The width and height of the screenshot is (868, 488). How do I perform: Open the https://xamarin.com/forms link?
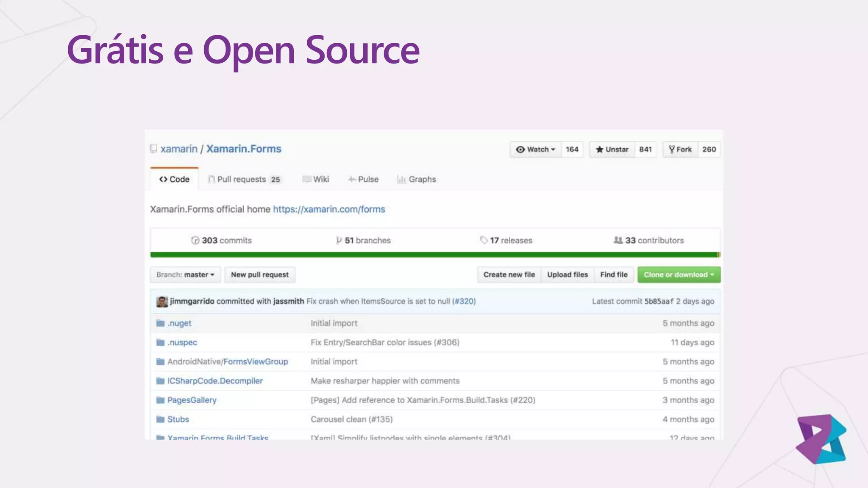pyautogui.click(x=329, y=209)
